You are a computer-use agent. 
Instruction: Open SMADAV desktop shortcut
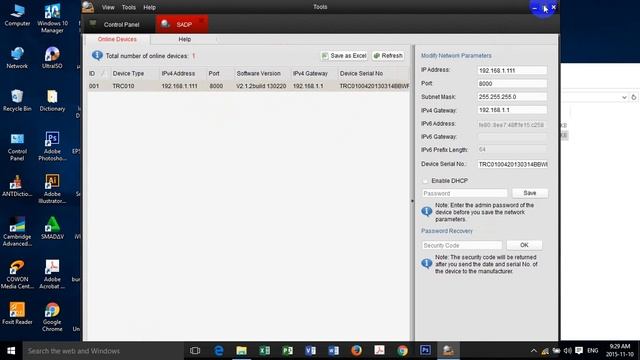pyautogui.click(x=52, y=228)
